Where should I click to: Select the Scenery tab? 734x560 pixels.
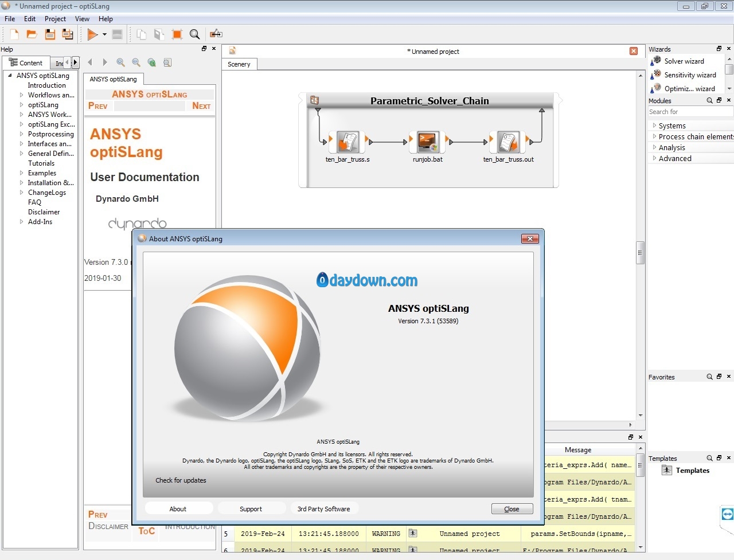(x=239, y=64)
